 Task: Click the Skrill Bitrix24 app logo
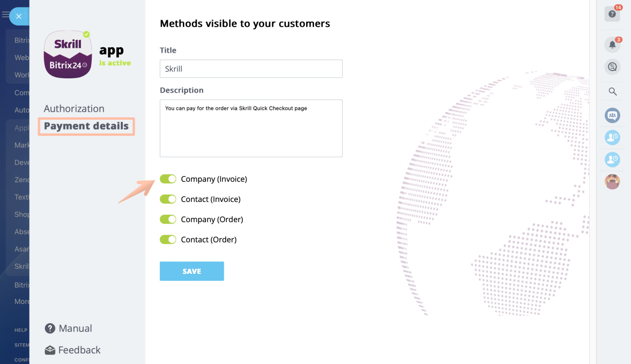pyautogui.click(x=68, y=54)
